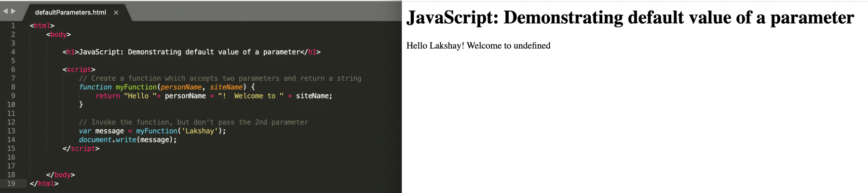Click the opening script tag
The image size is (868, 193).
[x=79, y=69]
